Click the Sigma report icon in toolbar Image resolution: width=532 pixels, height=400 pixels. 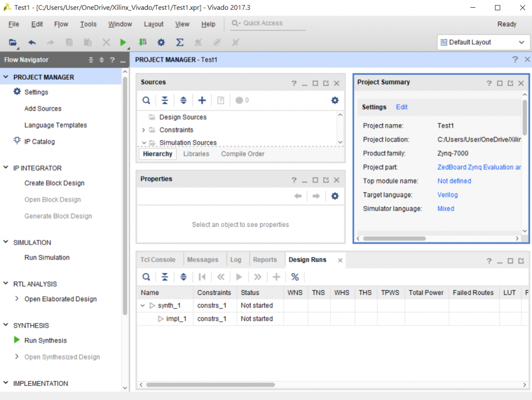(179, 43)
